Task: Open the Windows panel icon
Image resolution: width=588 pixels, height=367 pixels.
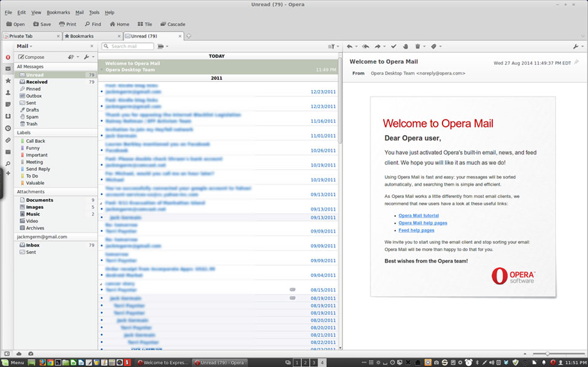Action: coord(8,152)
